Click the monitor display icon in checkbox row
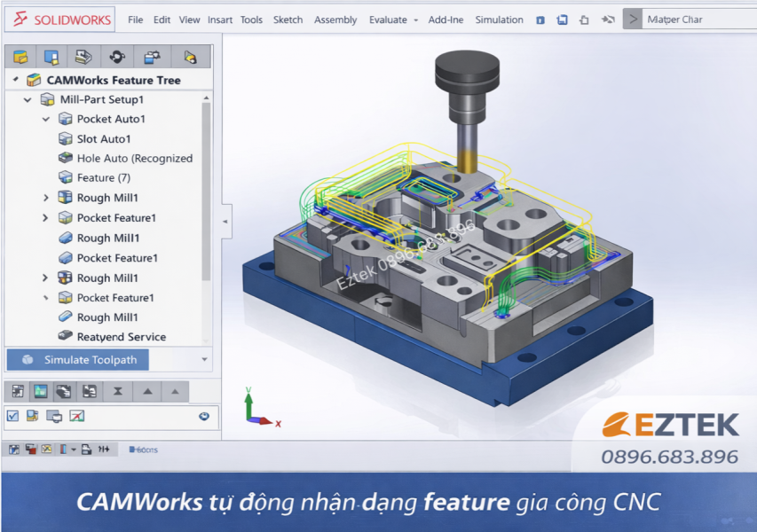 click(54, 416)
